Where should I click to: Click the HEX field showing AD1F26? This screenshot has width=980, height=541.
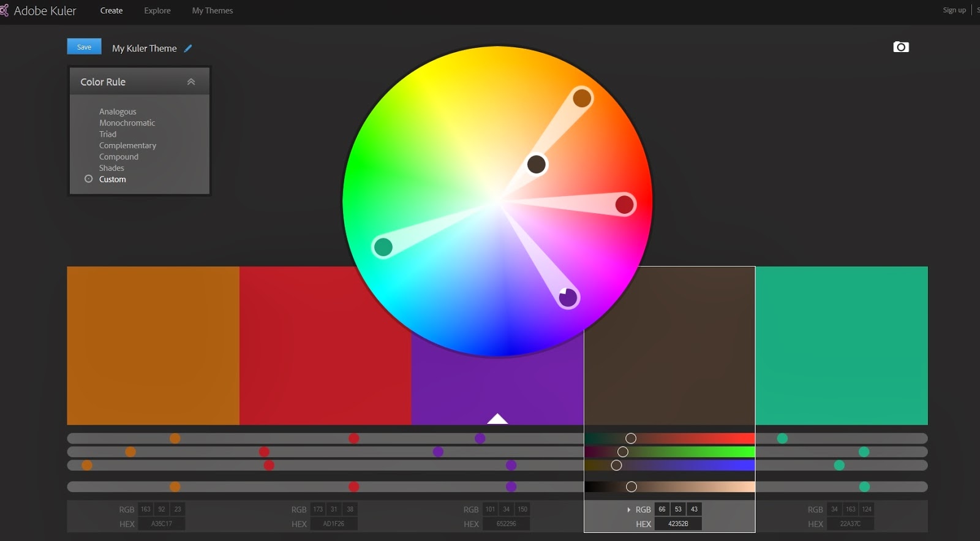click(334, 524)
